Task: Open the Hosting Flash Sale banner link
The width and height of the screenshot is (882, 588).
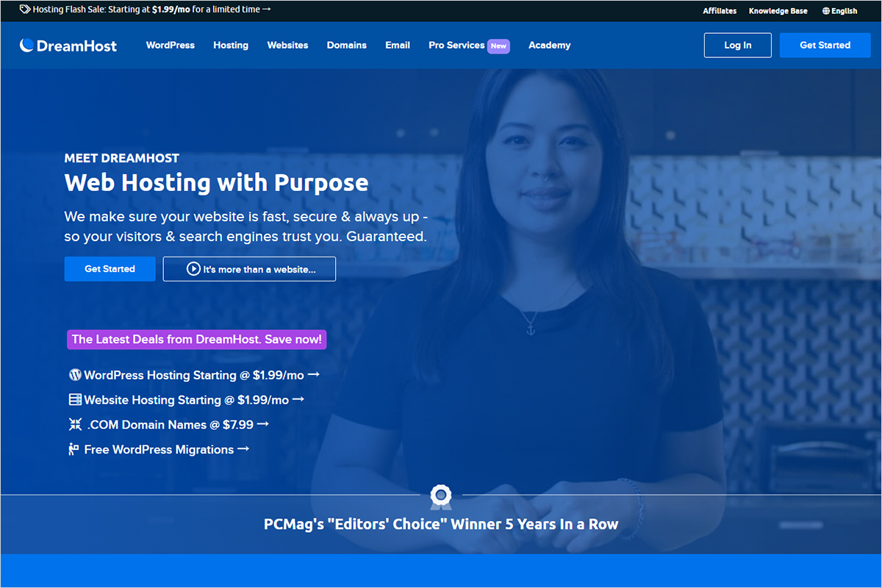Action: pos(146,10)
